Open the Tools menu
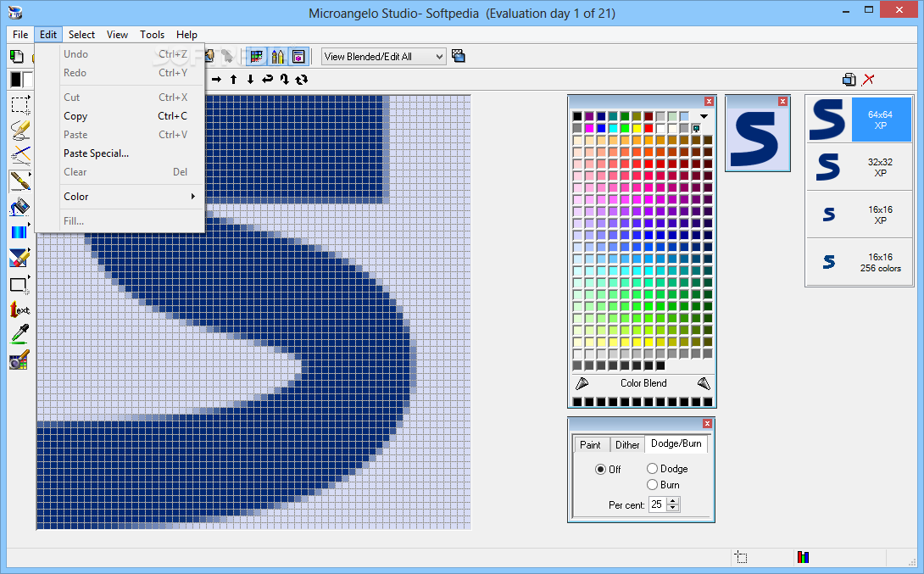The image size is (924, 574). [x=152, y=35]
